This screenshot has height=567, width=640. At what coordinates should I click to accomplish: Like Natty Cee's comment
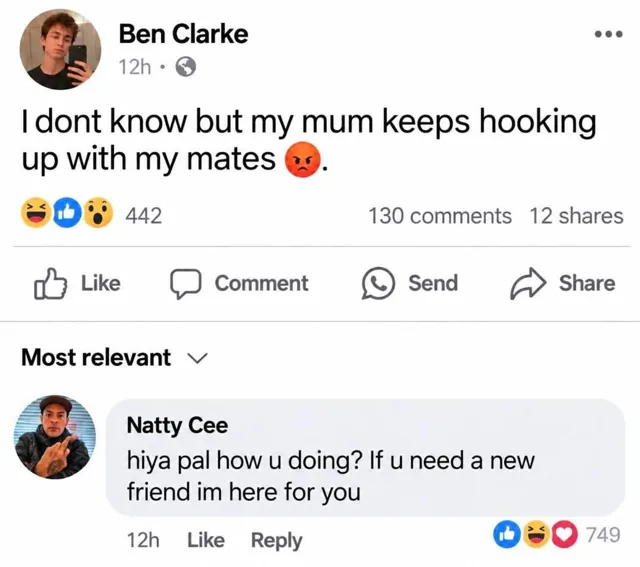click(206, 540)
